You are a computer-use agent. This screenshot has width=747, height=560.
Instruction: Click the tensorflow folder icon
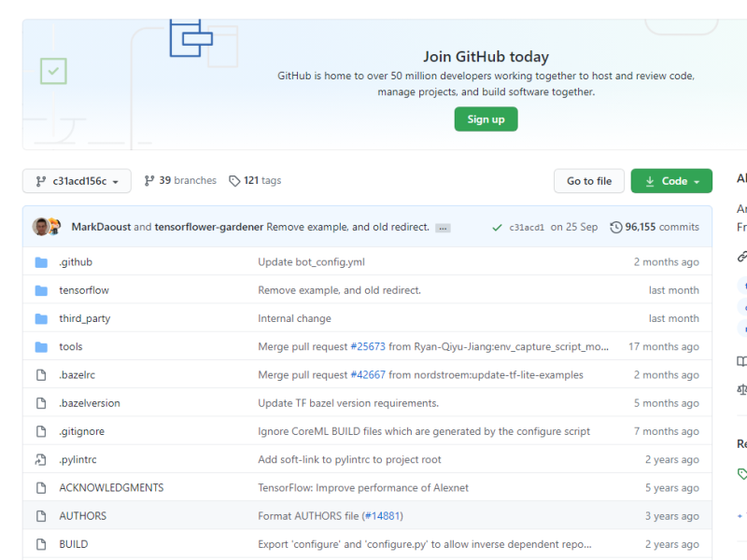[41, 290]
